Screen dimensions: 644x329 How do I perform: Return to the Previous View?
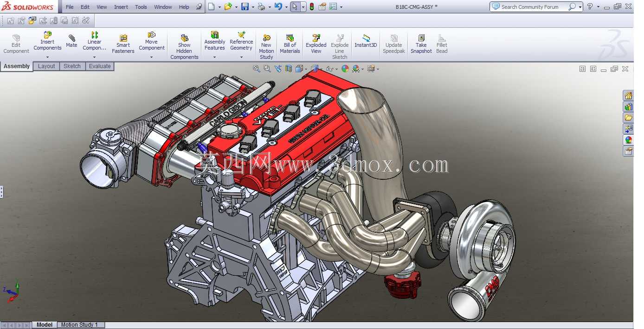click(x=278, y=69)
